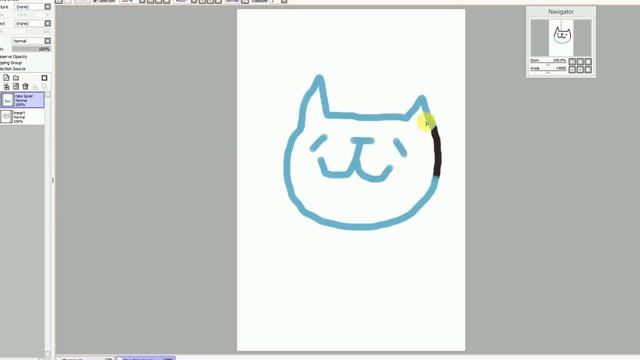Click the Navigator preview thumbnail
The height and width of the screenshot is (360, 640).
(561, 38)
